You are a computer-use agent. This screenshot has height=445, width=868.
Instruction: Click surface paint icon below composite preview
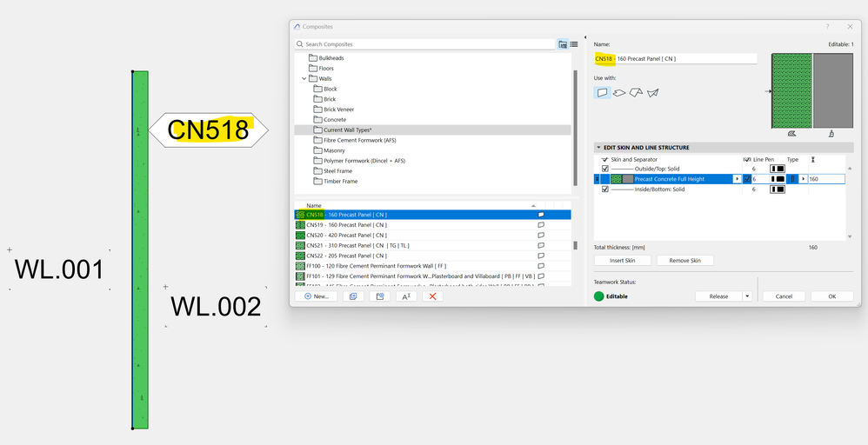(831, 134)
